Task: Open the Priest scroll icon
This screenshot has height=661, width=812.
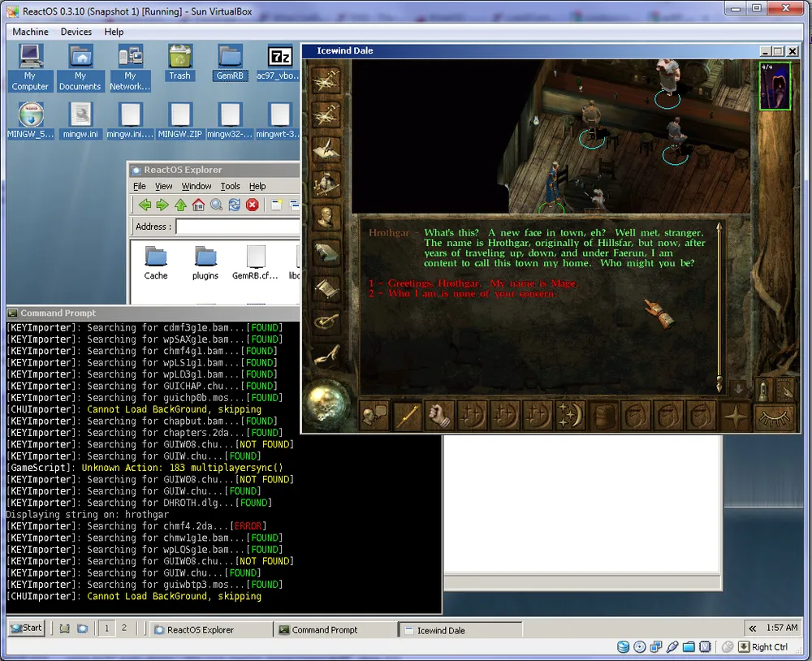Action: click(326, 288)
